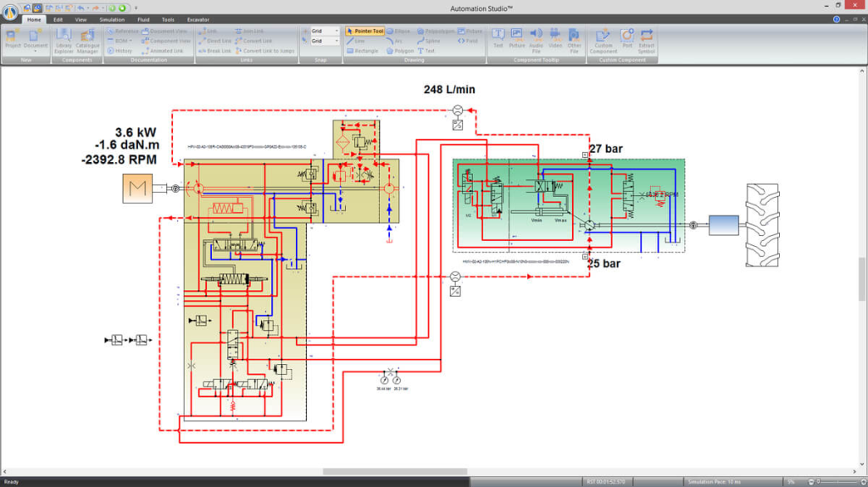
Task: Click the tire wheel graphic
Action: point(762,225)
